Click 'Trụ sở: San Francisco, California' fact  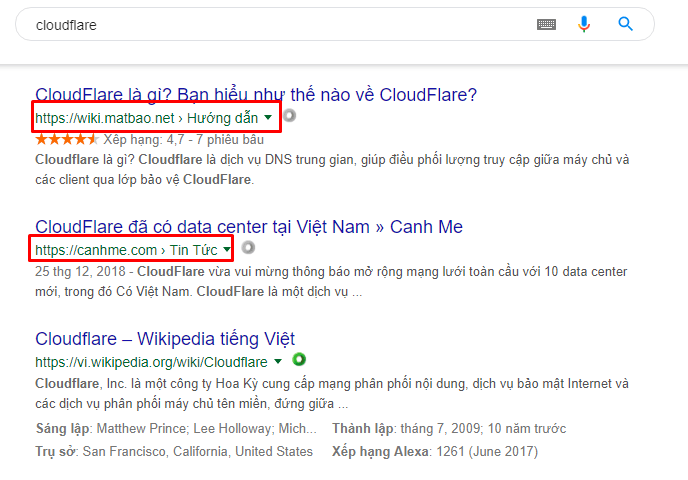174,451
